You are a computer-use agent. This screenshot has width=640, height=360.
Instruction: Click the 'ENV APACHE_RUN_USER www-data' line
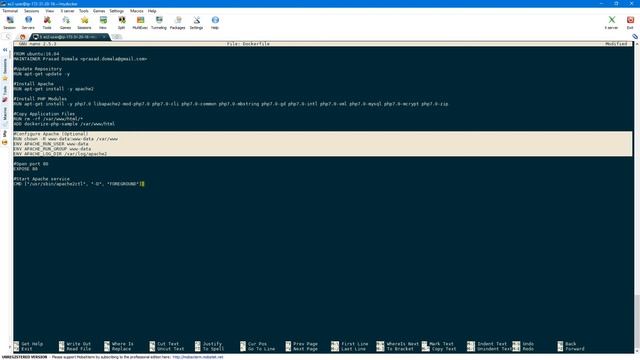pyautogui.click(x=51, y=144)
